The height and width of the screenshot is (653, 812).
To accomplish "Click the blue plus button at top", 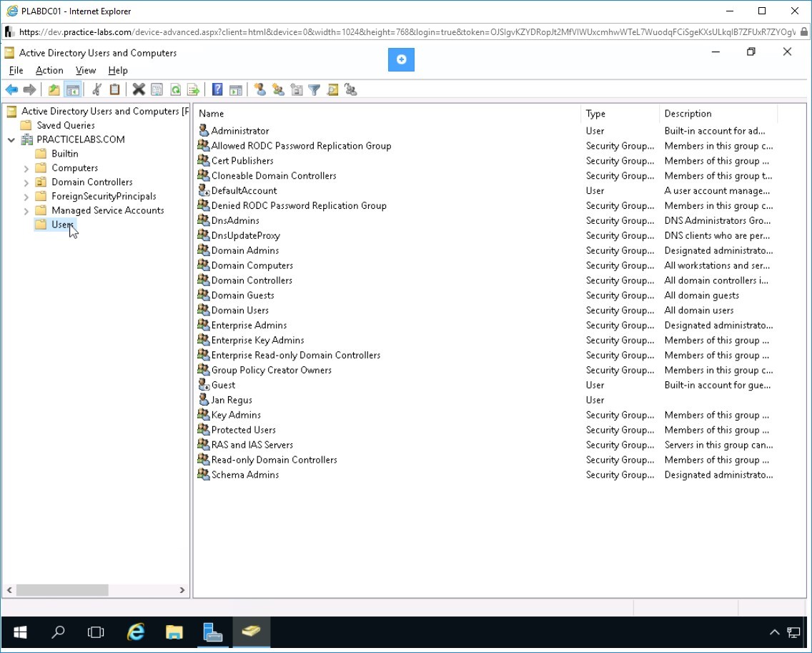I will pos(401,59).
